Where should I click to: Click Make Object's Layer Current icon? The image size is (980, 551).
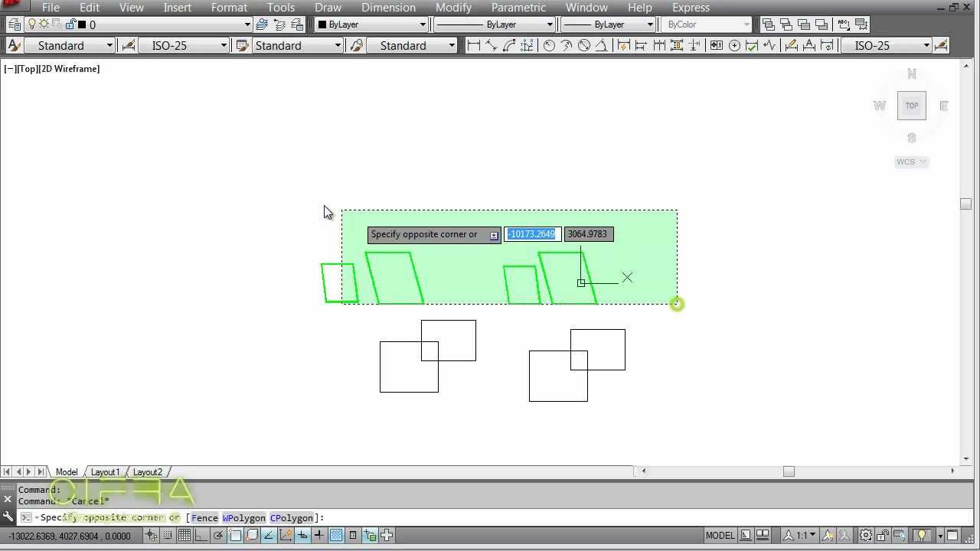pyautogui.click(x=262, y=24)
